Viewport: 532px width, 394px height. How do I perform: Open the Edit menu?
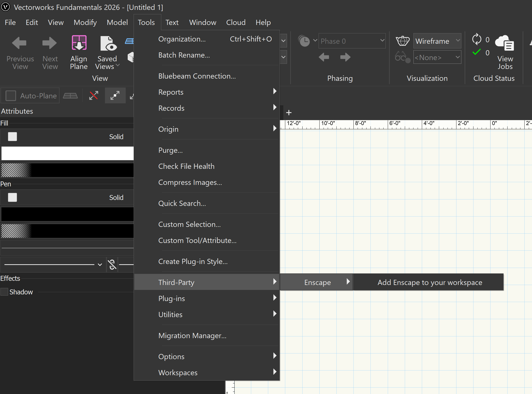point(32,22)
